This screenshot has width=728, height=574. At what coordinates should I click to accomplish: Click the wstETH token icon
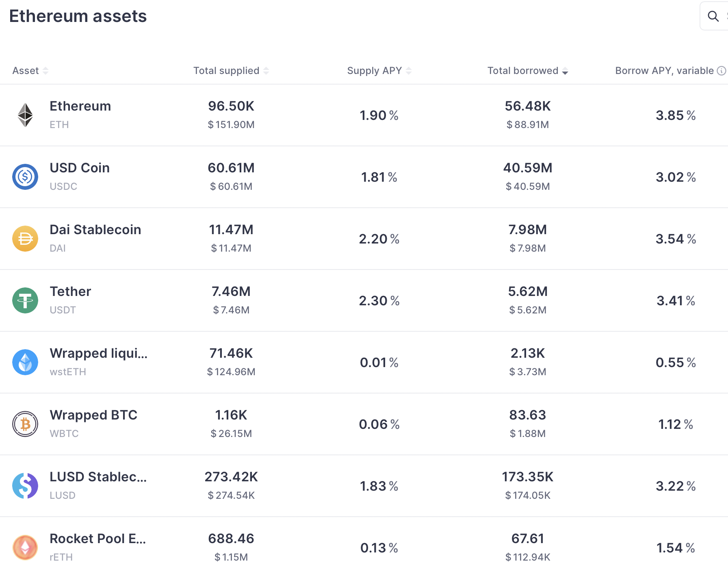[25, 362]
